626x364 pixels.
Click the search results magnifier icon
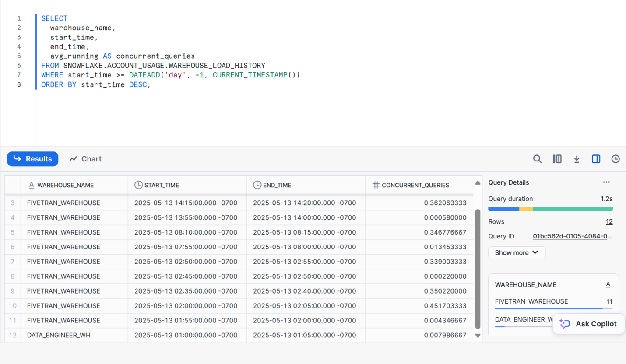tap(537, 159)
